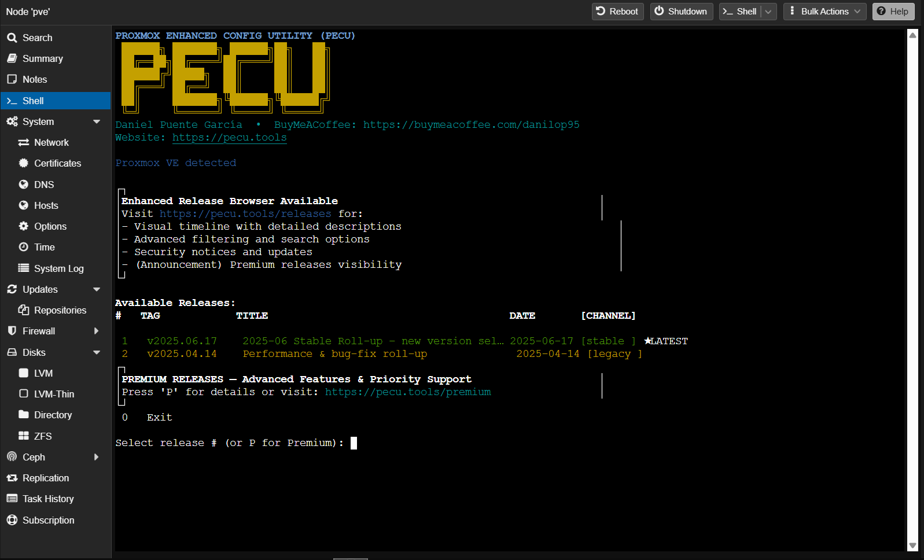Click the terminal input cursor at prompt

coord(354,443)
